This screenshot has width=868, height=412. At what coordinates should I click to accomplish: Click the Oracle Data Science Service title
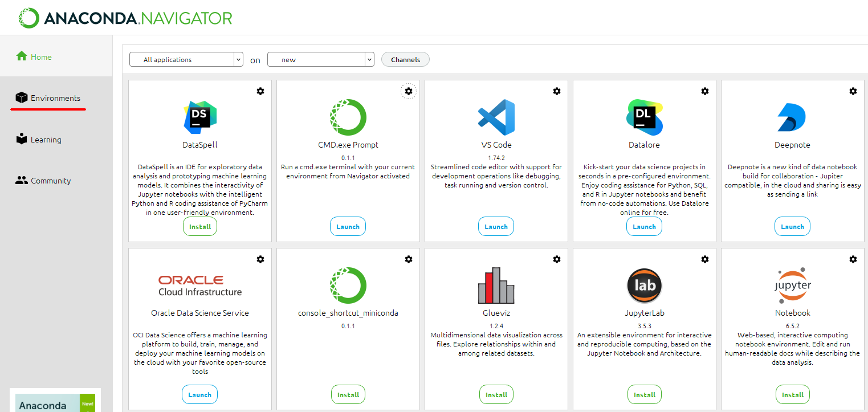200,313
